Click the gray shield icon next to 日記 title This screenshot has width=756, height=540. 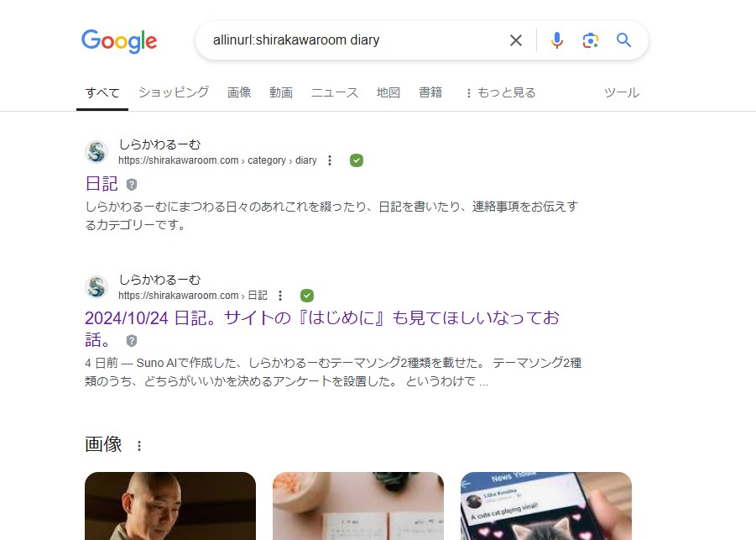(x=131, y=185)
